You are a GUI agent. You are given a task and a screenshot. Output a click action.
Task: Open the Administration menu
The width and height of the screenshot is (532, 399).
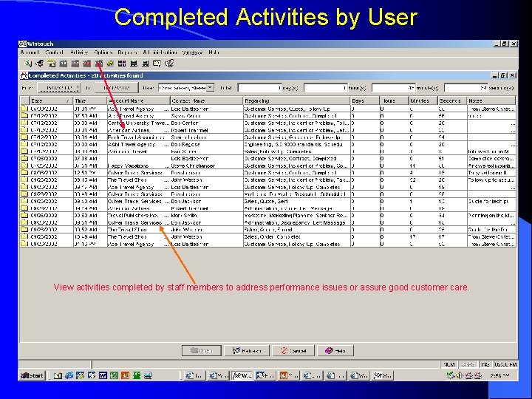click(x=160, y=52)
